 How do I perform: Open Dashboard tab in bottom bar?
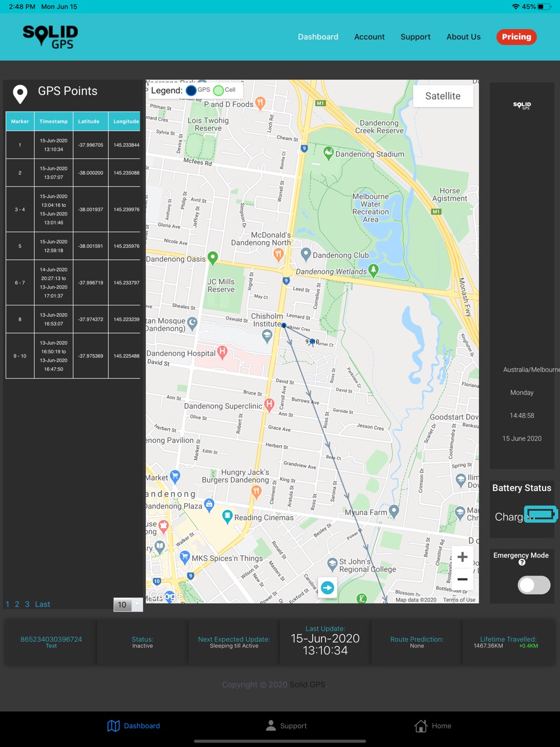134,726
